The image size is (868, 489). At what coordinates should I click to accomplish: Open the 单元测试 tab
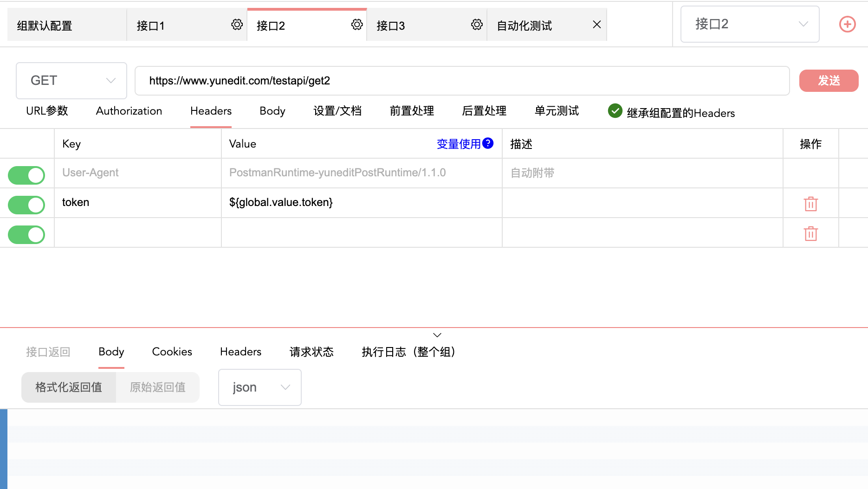click(x=557, y=111)
